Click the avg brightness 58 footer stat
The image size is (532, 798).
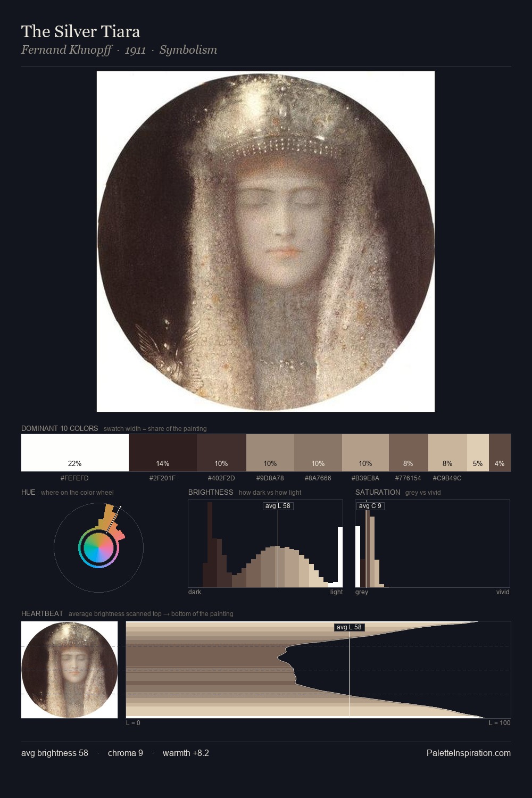coord(55,753)
